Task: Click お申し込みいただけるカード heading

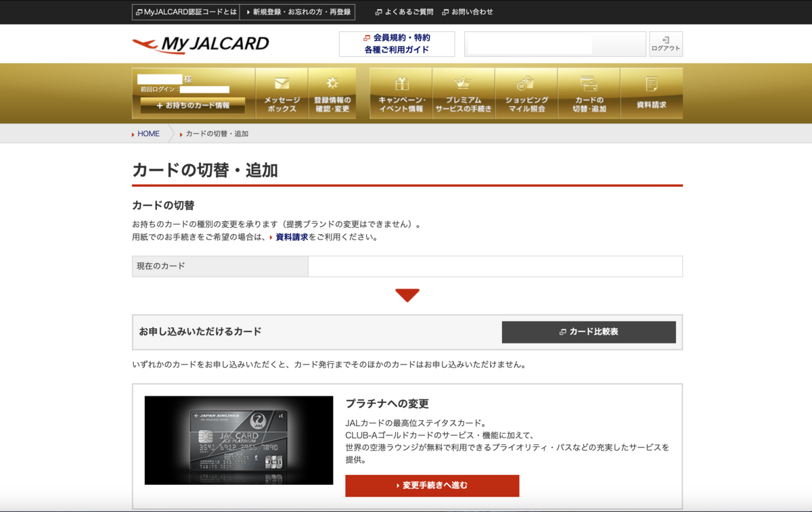Action: coord(200,331)
